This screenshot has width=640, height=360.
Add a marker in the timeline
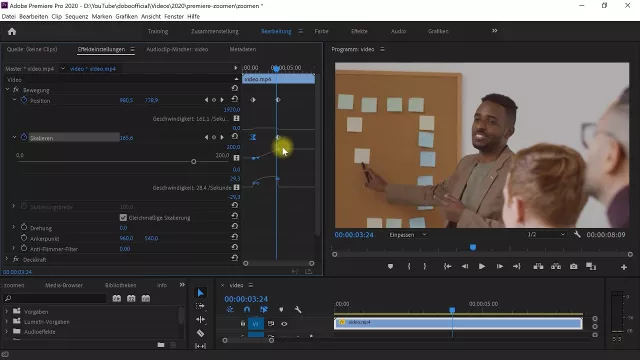281,310
